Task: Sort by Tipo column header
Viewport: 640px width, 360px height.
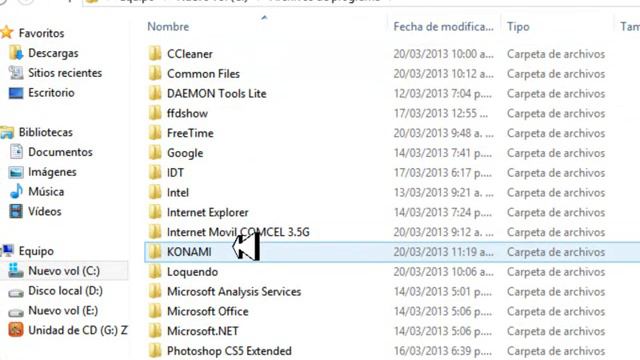Action: coord(518,27)
